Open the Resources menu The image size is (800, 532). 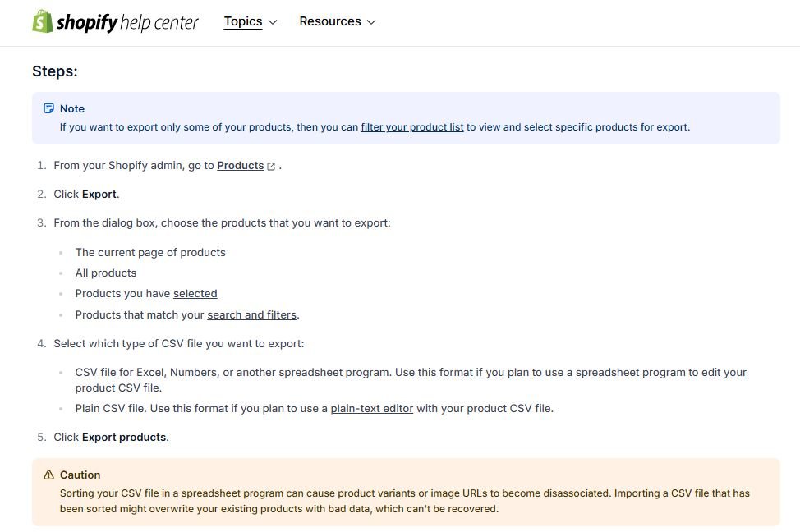tap(338, 21)
